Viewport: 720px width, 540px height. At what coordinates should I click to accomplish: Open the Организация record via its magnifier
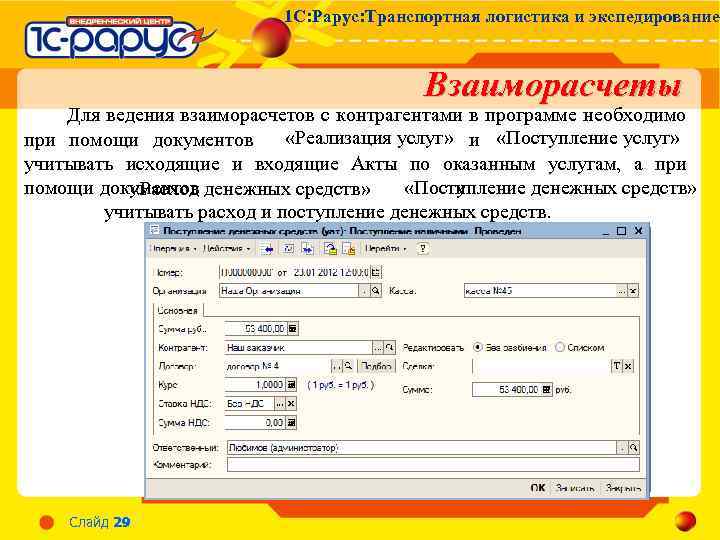[376, 291]
